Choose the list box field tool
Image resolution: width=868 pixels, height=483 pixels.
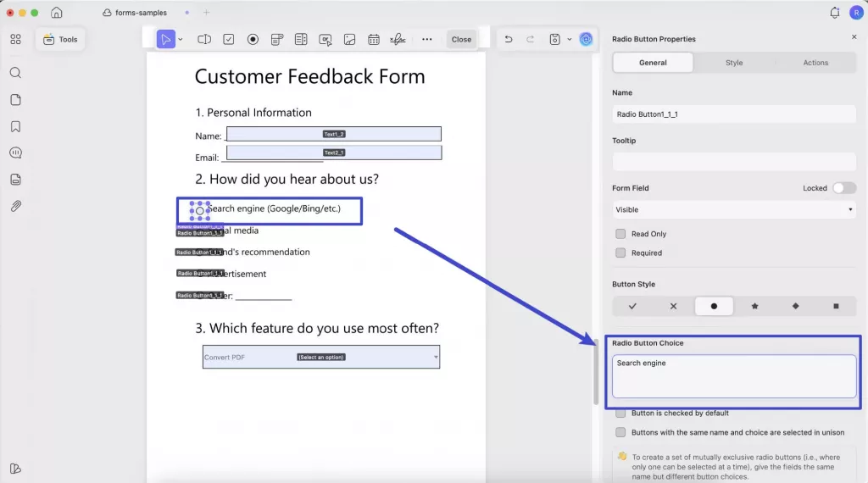(x=301, y=39)
